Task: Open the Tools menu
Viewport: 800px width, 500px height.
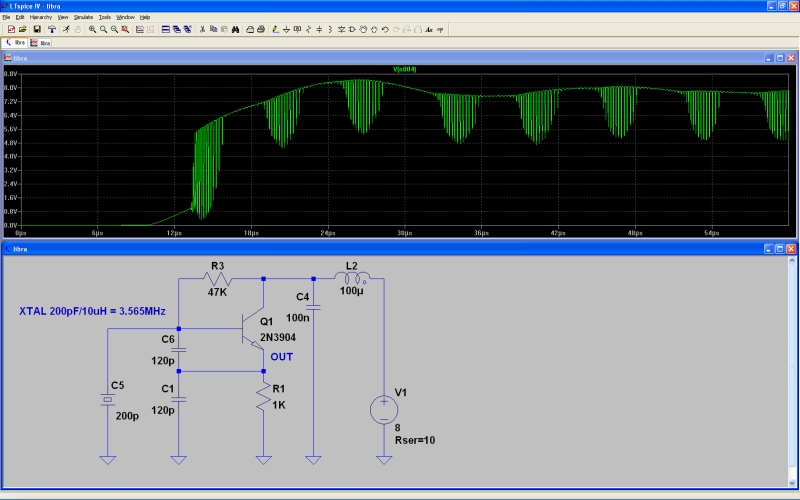Action: tap(105, 17)
